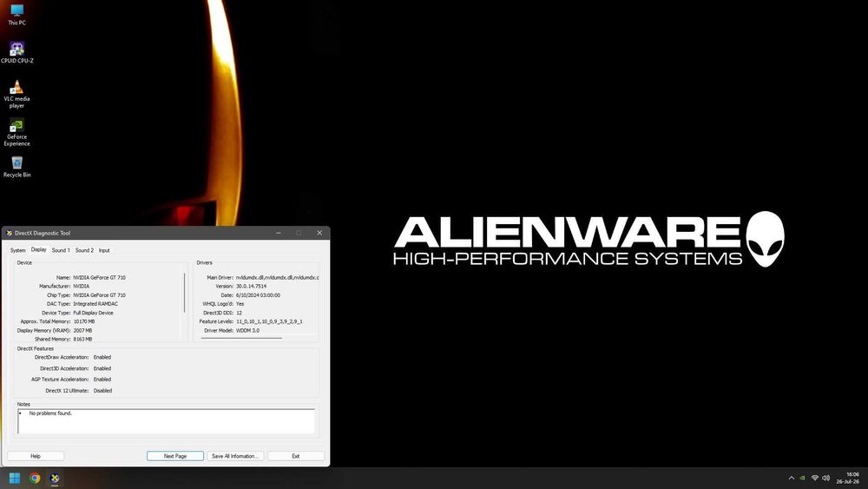Open the Wi-Fi network tray icon
Image resolution: width=868 pixels, height=489 pixels.
pos(815,478)
